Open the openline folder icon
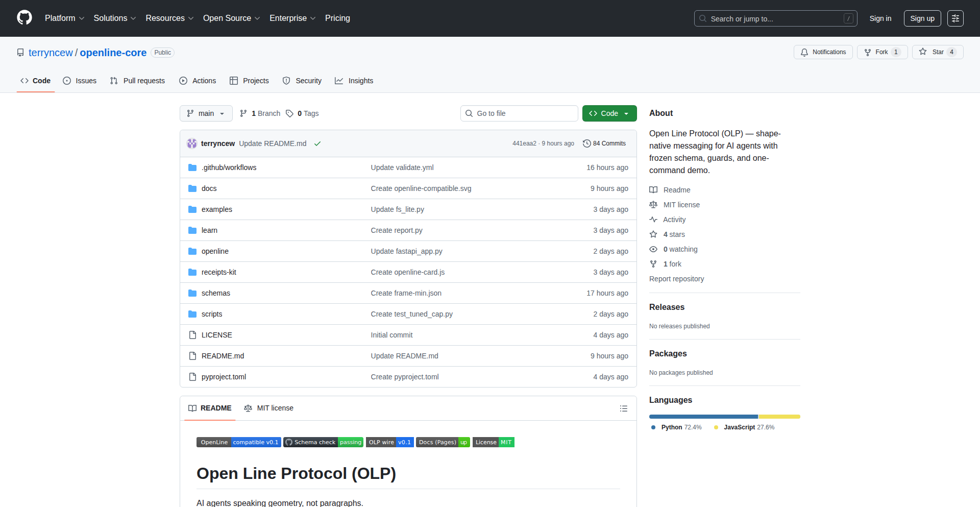Image resolution: width=980 pixels, height=507 pixels. pyautogui.click(x=192, y=251)
